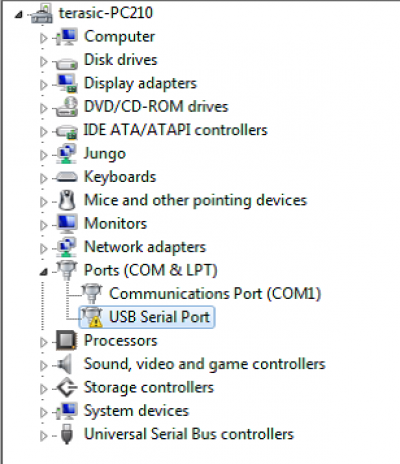Viewport: 400px width, 464px height.
Task: Expand the Computer node
Action: tap(43, 38)
